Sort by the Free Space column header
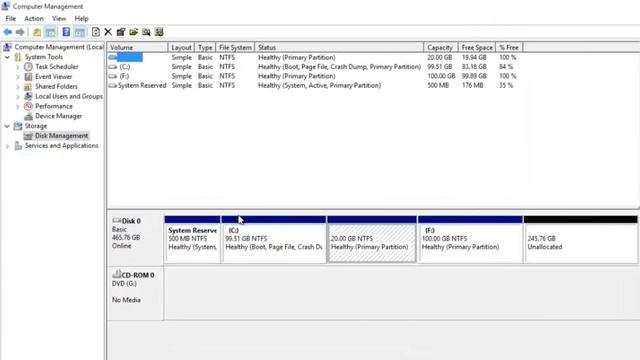Screen dimensions: 640x360 click(x=477, y=47)
